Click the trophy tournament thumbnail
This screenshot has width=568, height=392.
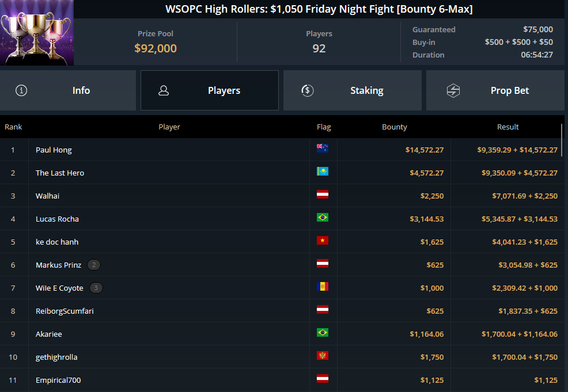37,33
